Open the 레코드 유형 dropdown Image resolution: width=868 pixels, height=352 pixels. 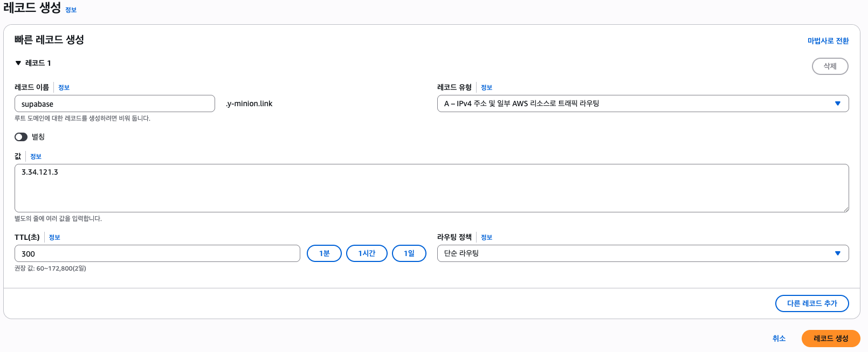[x=643, y=103]
